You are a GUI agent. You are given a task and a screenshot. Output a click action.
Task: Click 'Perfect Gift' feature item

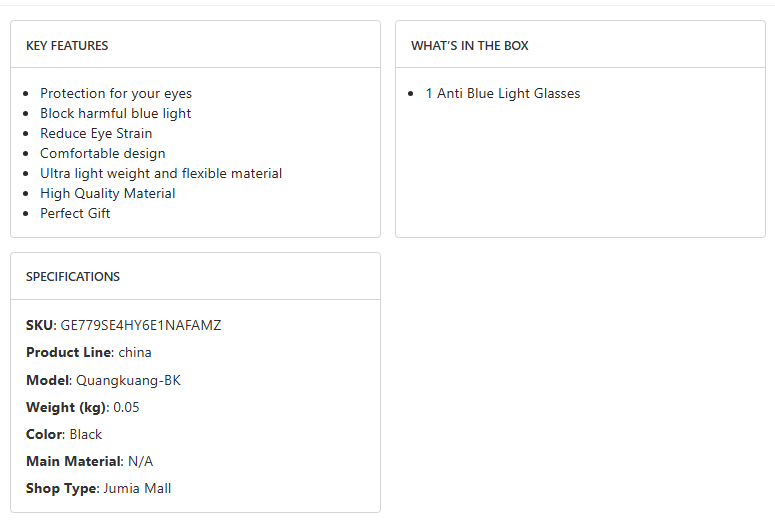pyautogui.click(x=75, y=213)
